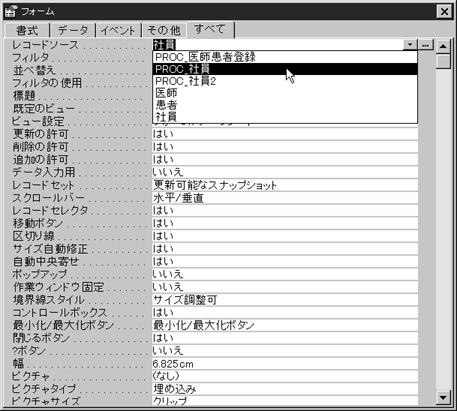Click the scrollbar down arrow
The width and height of the screenshot is (457, 411).
pos(443,397)
